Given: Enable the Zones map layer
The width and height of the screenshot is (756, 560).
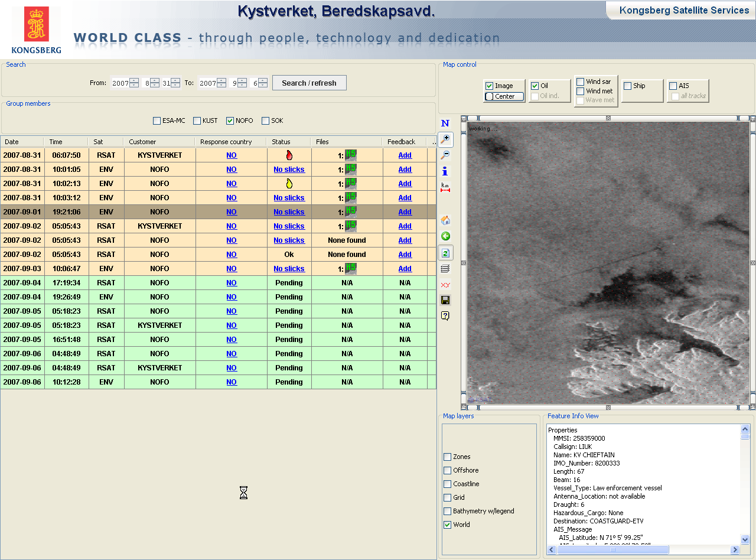Looking at the screenshot, I should click(447, 457).
